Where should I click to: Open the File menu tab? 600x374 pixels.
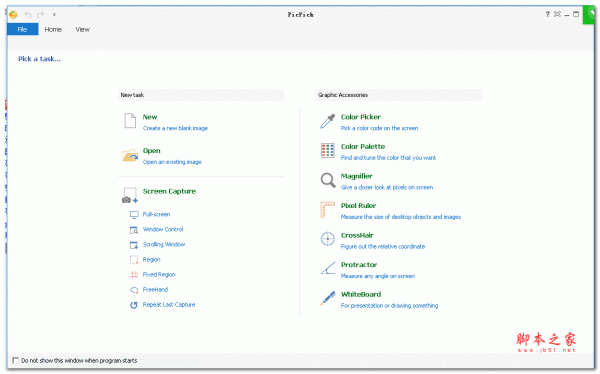tap(23, 29)
